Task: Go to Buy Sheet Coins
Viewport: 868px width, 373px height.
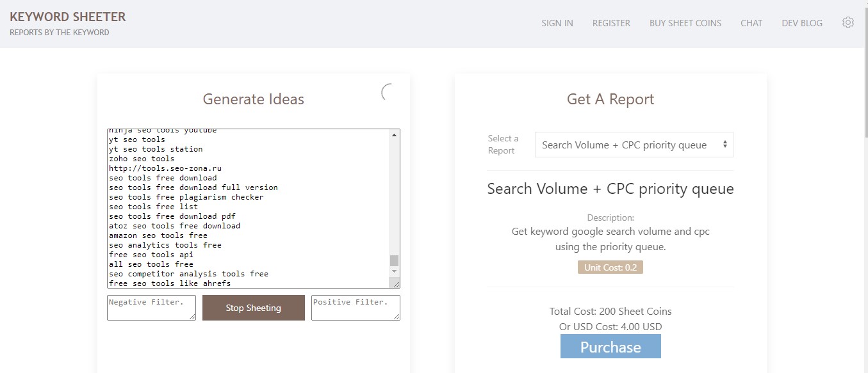Action: click(685, 23)
